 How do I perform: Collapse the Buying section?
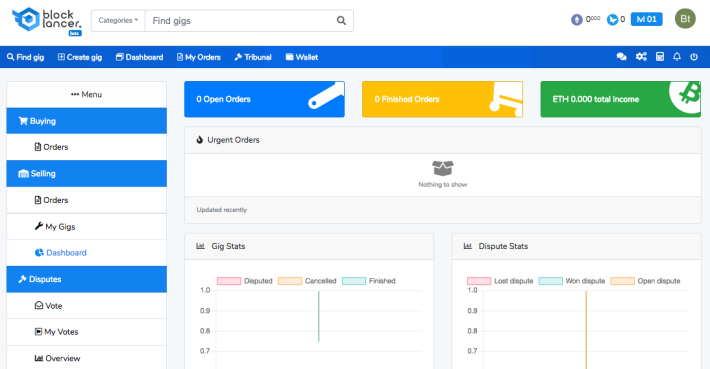[86, 121]
